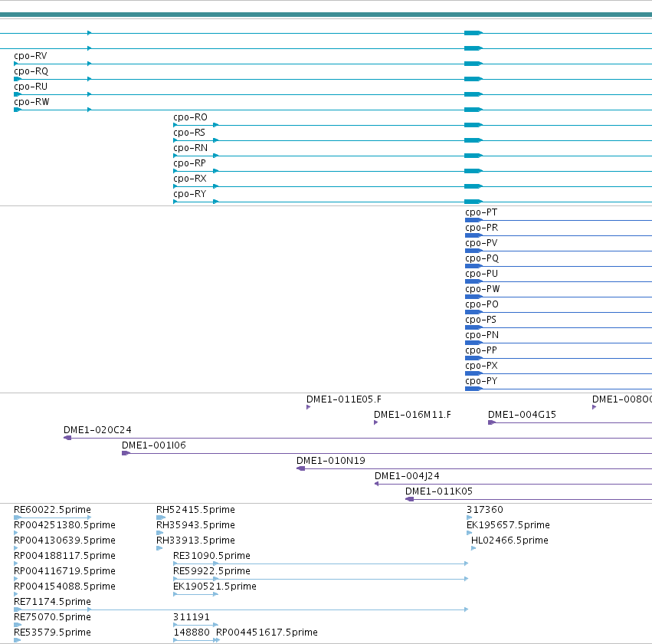This screenshot has height=644, width=652.
Task: Select the cpo-RP transcript label
Action: coord(189,163)
